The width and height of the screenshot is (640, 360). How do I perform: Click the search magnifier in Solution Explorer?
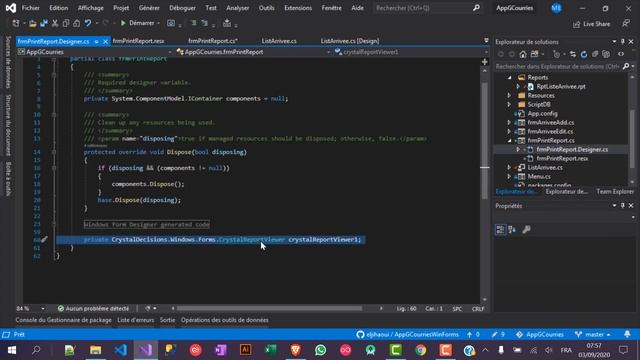click(626, 66)
